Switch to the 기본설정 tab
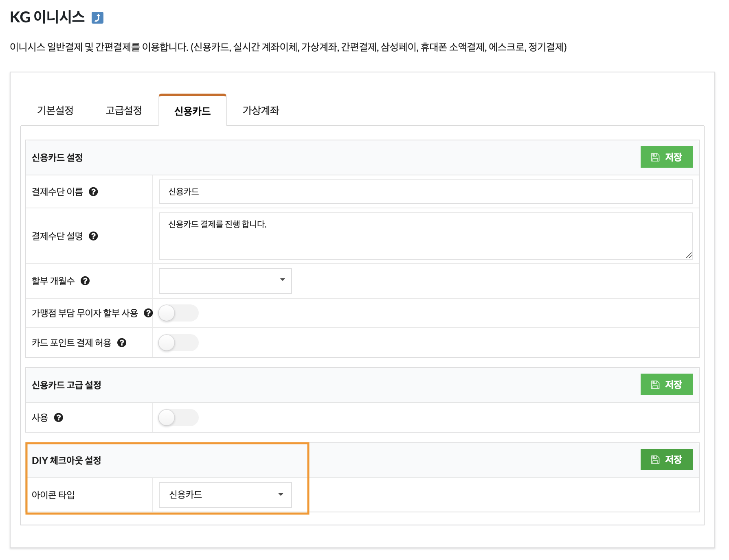The height and width of the screenshot is (560, 729). tap(55, 110)
